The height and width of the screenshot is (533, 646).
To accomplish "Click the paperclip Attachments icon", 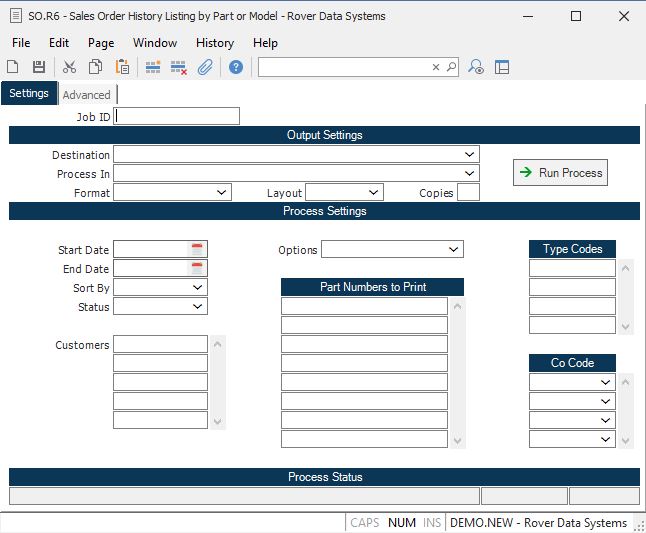I will pyautogui.click(x=205, y=67).
